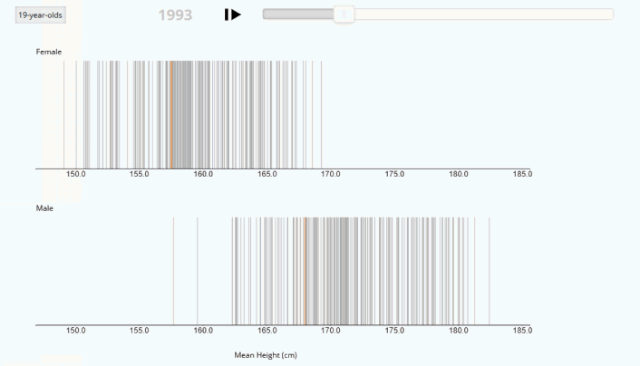This screenshot has height=366, width=640.
Task: Click the isolated Female line near 154 cm
Action: click(127, 115)
